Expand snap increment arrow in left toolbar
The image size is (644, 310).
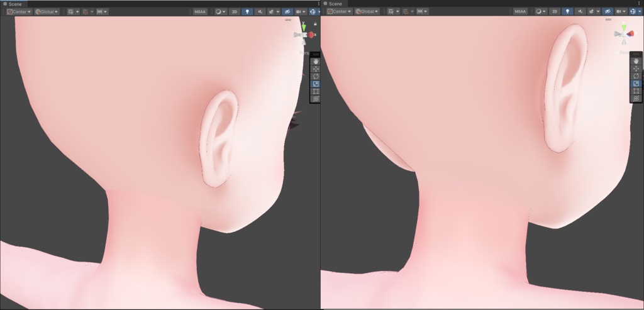pyautogui.click(x=106, y=11)
